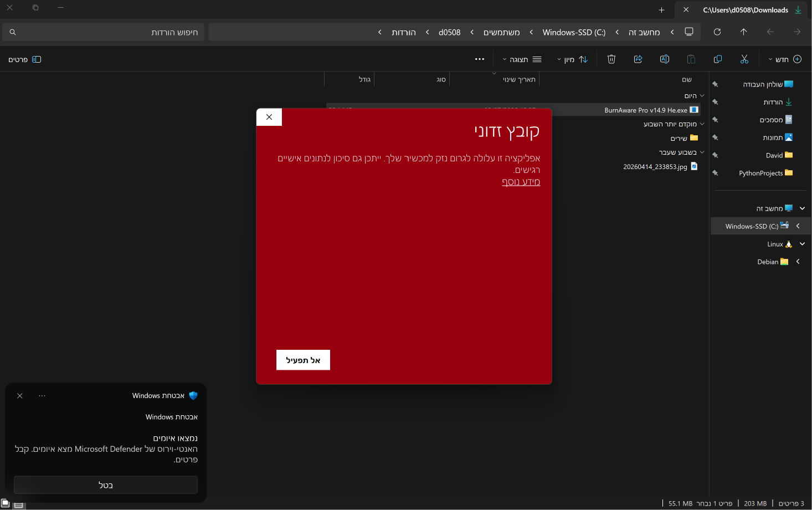The image size is (812, 510).
Task: Expand Windows-SSD (C:) tree node
Action: 798,226
